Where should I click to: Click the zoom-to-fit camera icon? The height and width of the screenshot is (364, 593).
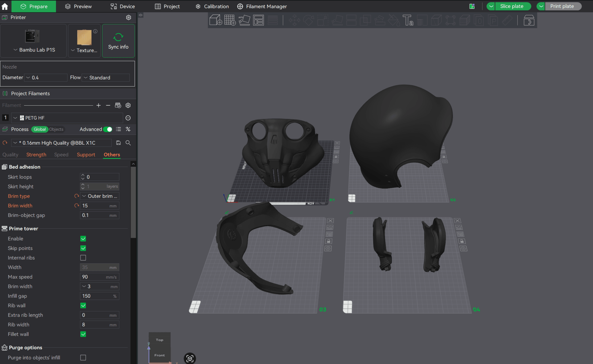pyautogui.click(x=190, y=359)
